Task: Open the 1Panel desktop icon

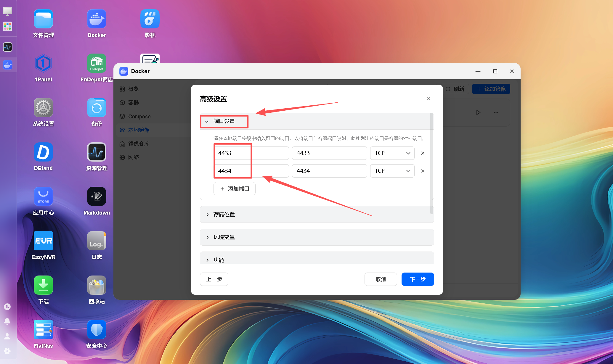Action: (x=43, y=63)
